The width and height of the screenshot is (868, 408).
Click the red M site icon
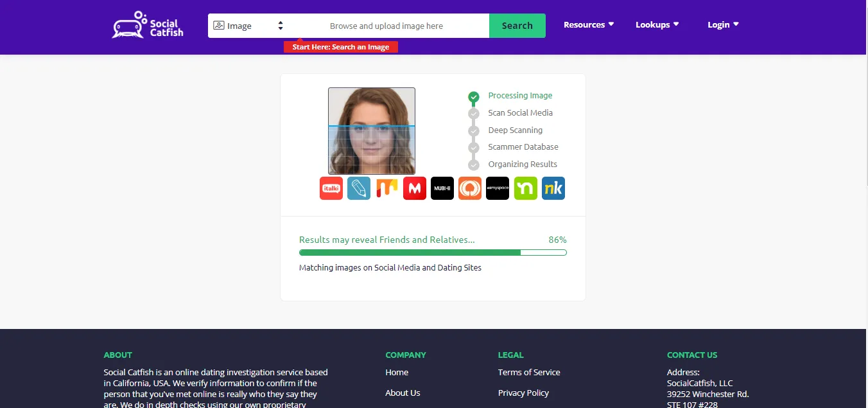(x=415, y=188)
